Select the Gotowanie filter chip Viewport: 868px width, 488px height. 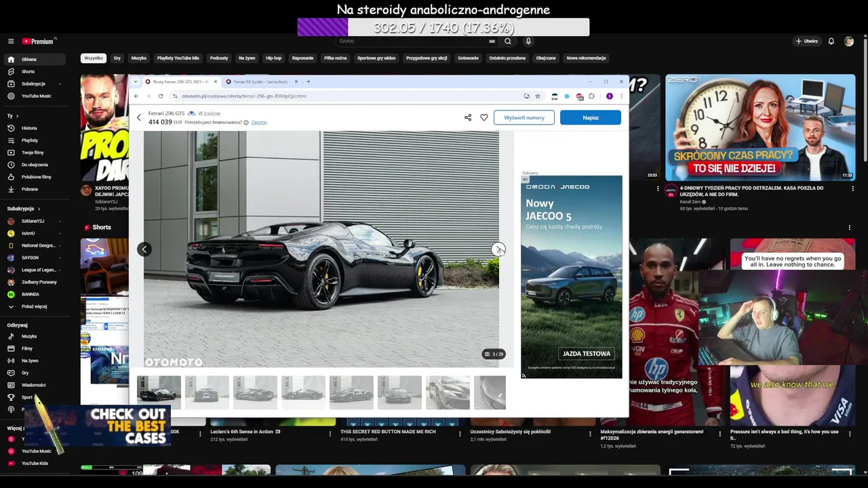pos(468,58)
